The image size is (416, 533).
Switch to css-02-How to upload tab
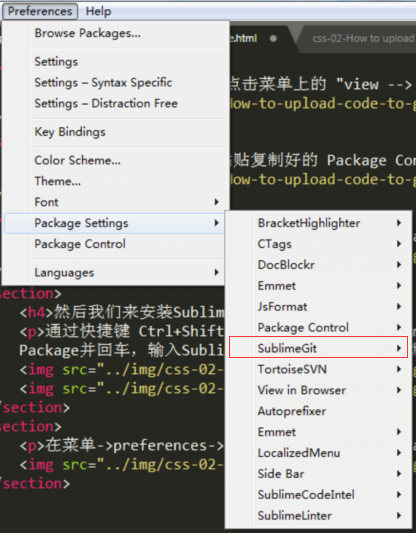tap(362, 38)
